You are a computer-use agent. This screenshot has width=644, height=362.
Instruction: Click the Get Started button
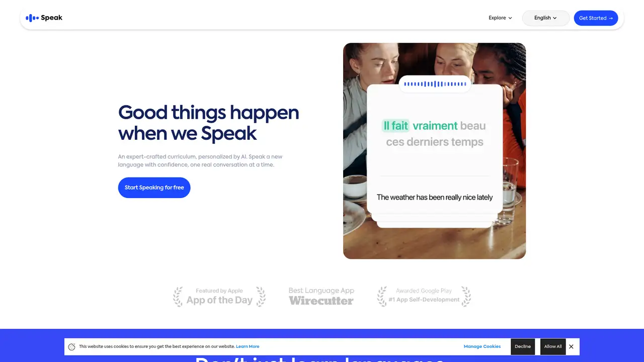point(596,18)
